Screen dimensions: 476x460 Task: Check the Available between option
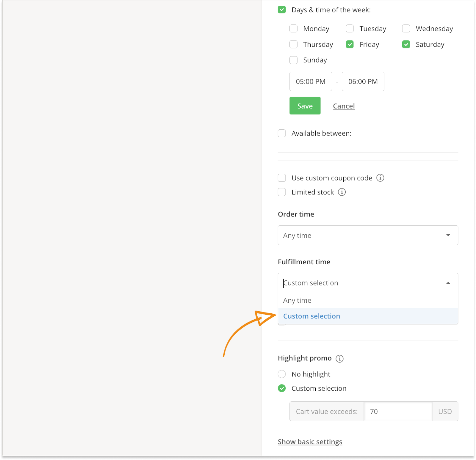click(x=282, y=133)
